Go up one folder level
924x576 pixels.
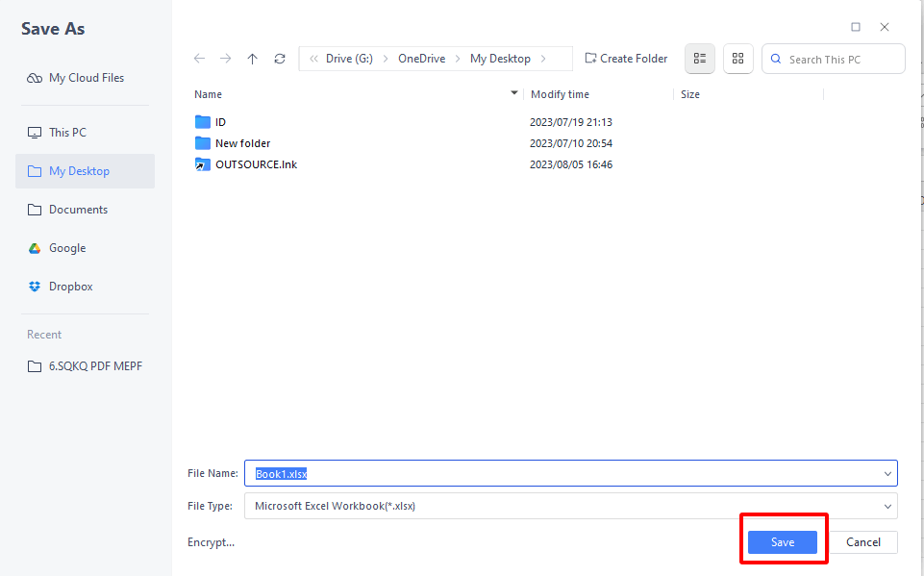click(252, 59)
